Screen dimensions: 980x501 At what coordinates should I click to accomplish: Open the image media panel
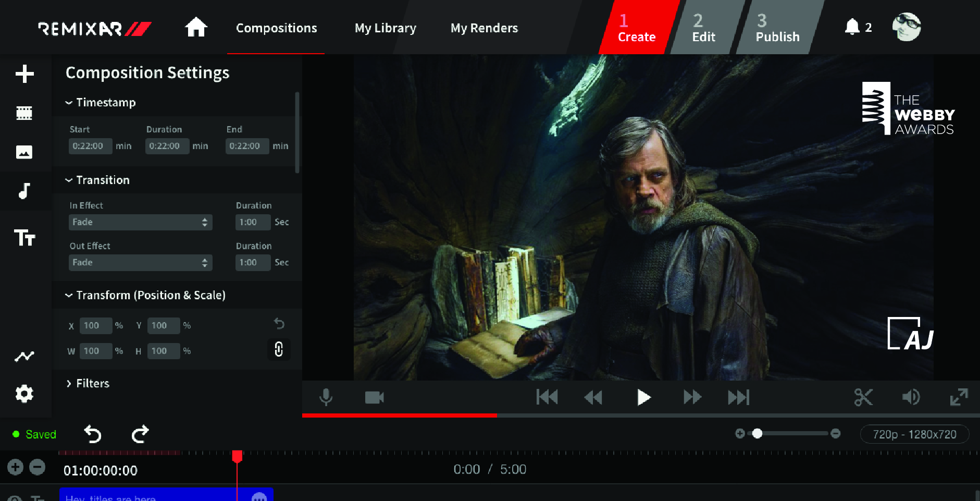coord(24,152)
